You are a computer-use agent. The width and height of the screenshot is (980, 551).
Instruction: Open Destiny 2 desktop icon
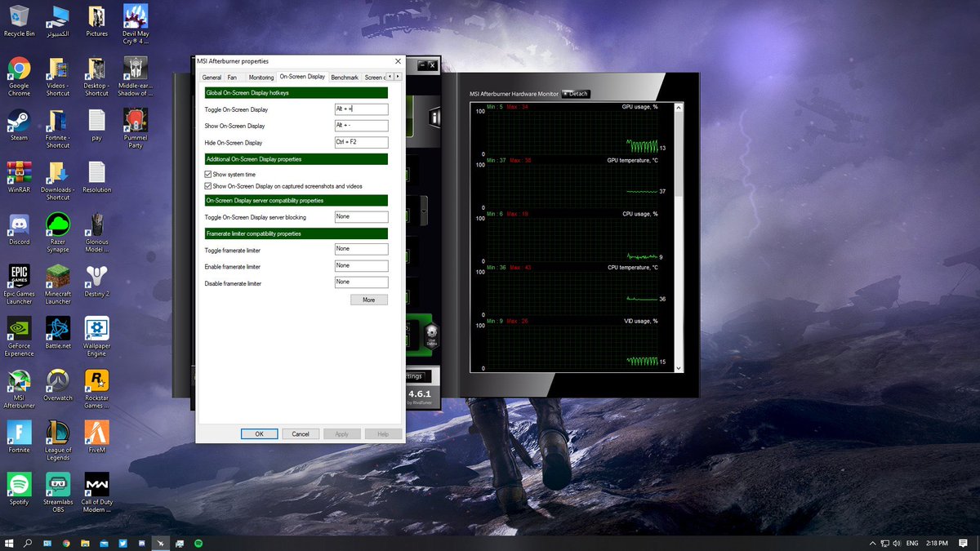pos(96,280)
